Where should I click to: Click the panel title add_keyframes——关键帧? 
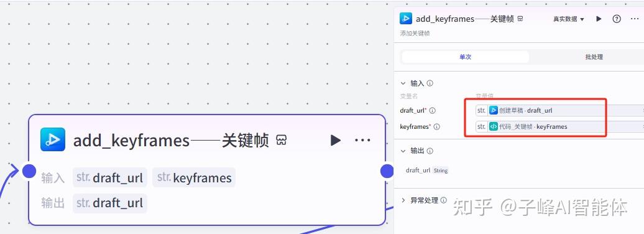tap(464, 19)
